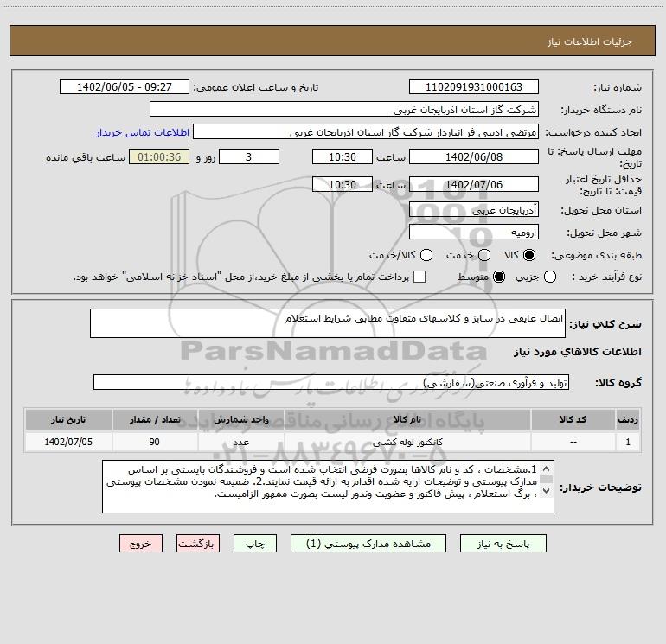This screenshot has width=666, height=644.
Task: Click the چاپ print button
Action: point(255,544)
